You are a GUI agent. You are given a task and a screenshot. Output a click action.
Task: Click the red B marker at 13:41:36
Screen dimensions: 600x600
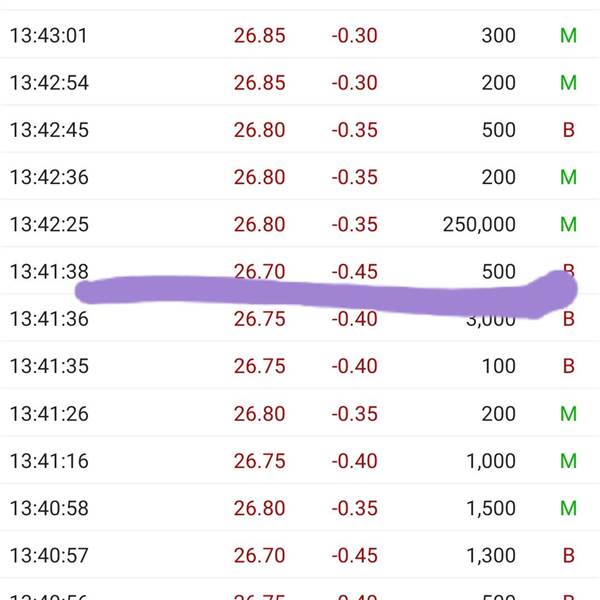pos(569,319)
